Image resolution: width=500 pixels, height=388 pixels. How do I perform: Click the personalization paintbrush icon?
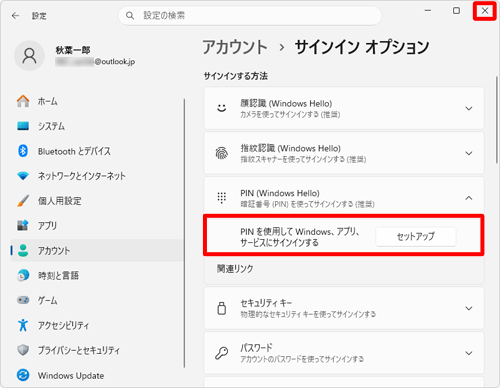(x=23, y=201)
